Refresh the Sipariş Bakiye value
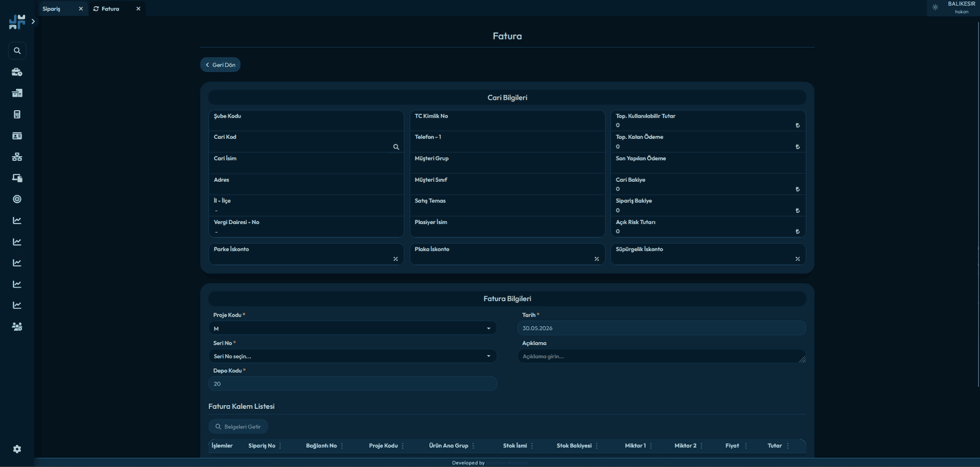This screenshot has height=467, width=980. [x=797, y=211]
